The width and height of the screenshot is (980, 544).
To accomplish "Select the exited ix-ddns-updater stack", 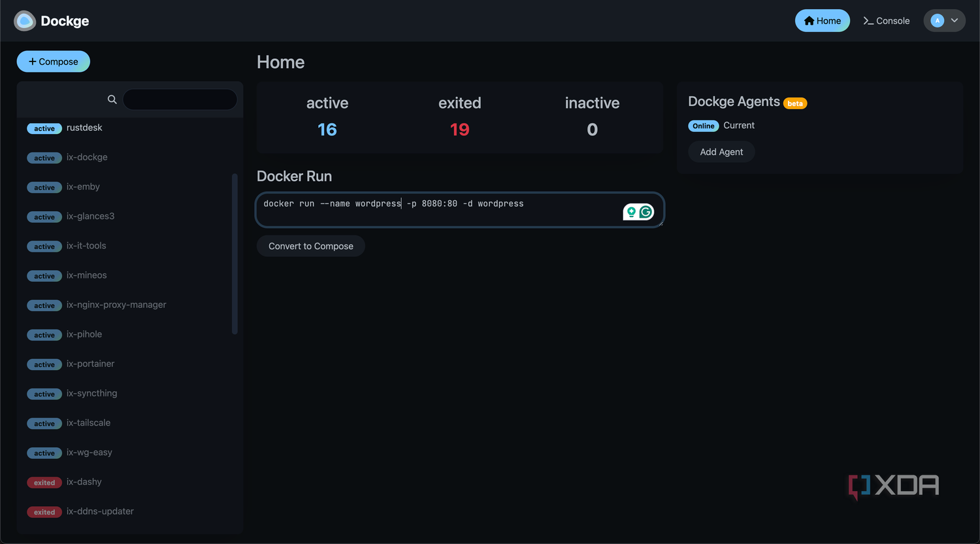I will click(129, 511).
